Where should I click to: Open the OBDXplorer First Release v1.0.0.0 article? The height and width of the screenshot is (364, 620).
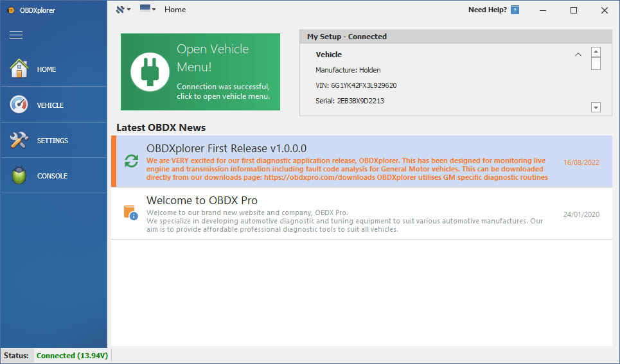click(x=226, y=149)
